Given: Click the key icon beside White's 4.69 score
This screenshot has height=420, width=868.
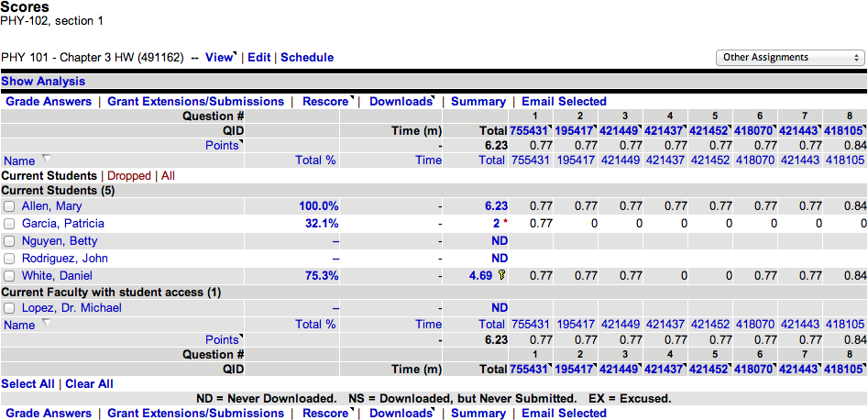Looking at the screenshot, I should tap(501, 275).
